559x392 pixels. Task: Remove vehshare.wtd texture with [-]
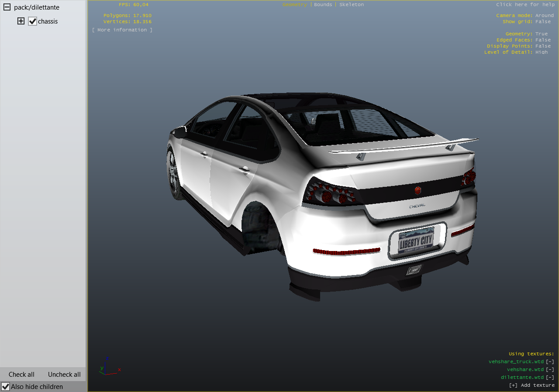coord(550,369)
